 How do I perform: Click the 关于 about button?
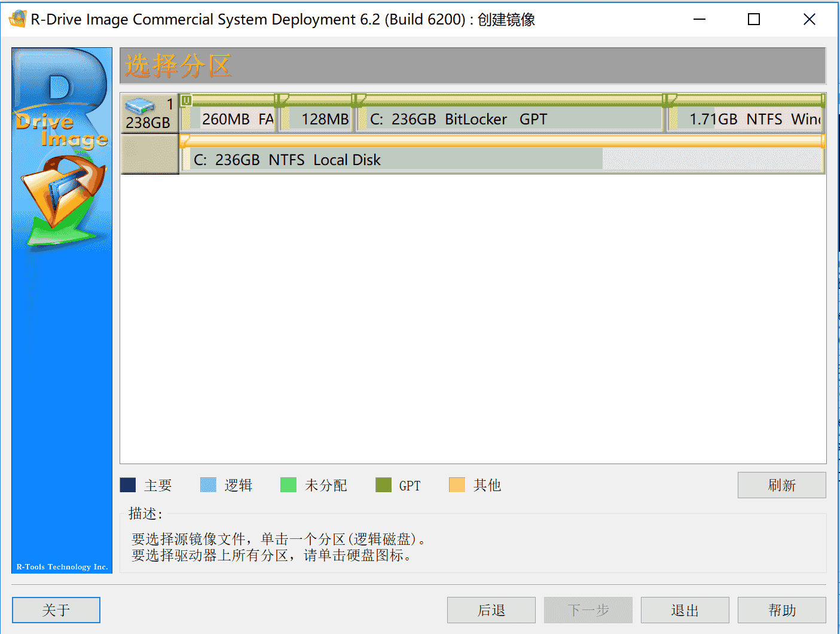coord(56,610)
